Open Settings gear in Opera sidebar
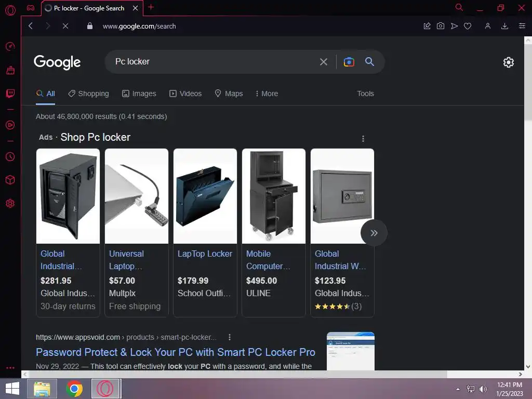 pyautogui.click(x=10, y=203)
